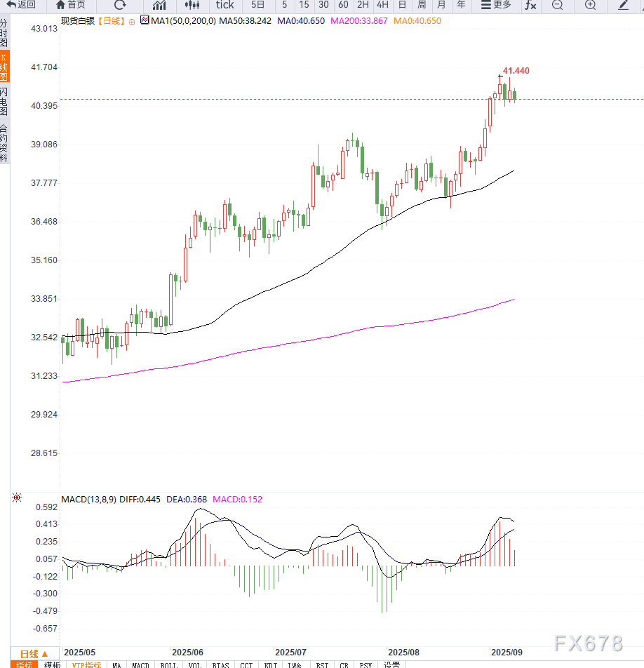Zoom in using the plus magnifier
The height and width of the screenshot is (668, 644).
tap(590, 5)
